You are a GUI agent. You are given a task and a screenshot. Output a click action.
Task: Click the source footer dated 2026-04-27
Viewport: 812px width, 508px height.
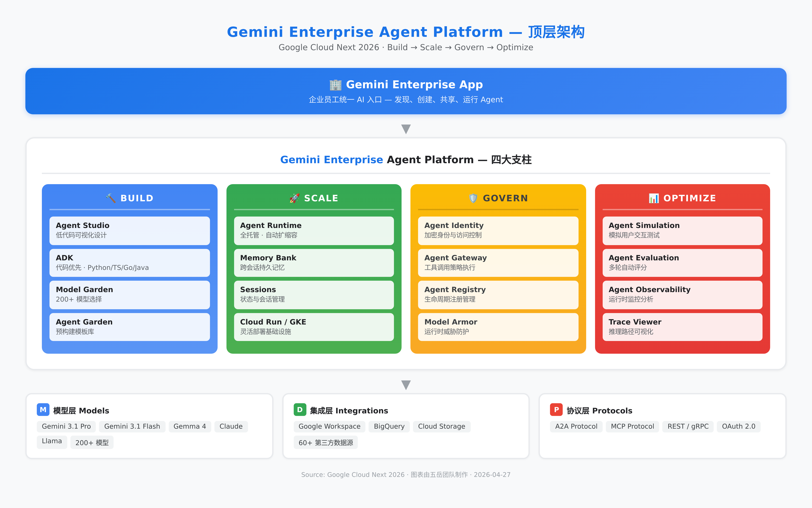(x=406, y=475)
